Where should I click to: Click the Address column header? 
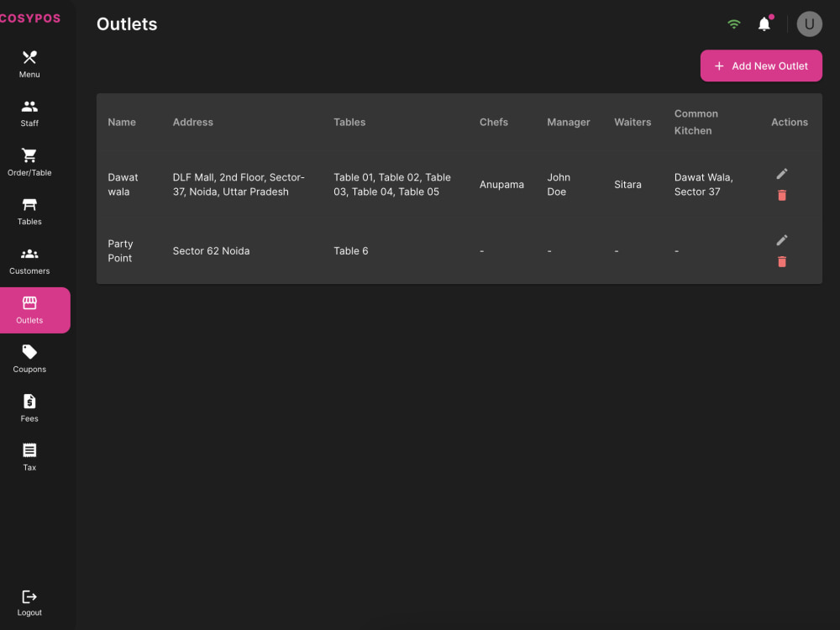click(193, 122)
